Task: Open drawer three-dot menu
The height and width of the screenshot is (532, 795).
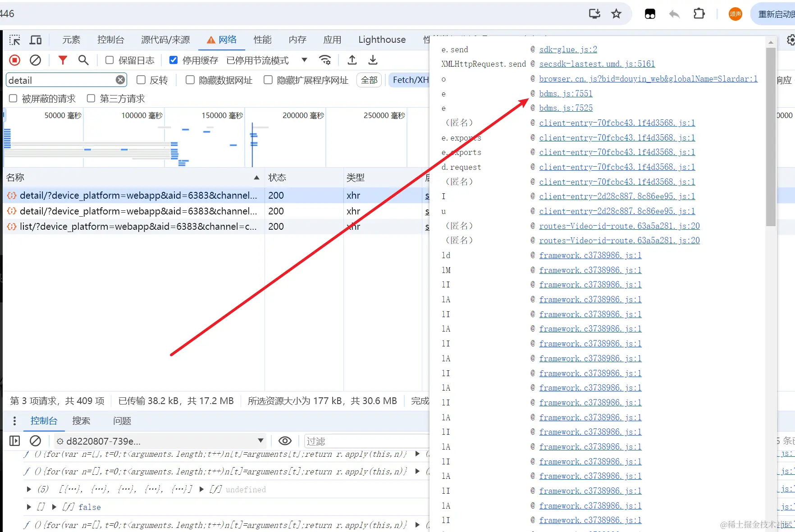Action: point(15,421)
